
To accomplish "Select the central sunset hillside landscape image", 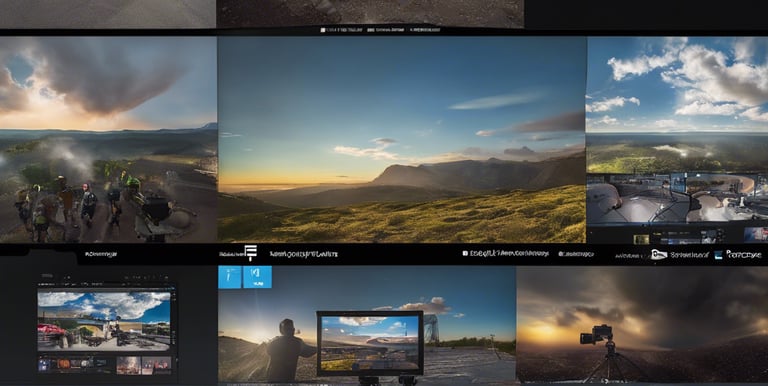I will coord(402,140).
